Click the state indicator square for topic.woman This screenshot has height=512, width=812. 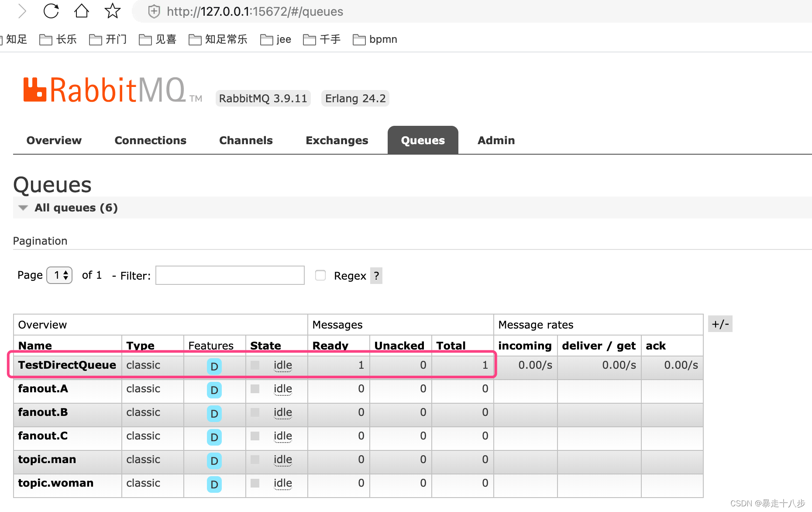point(255,483)
